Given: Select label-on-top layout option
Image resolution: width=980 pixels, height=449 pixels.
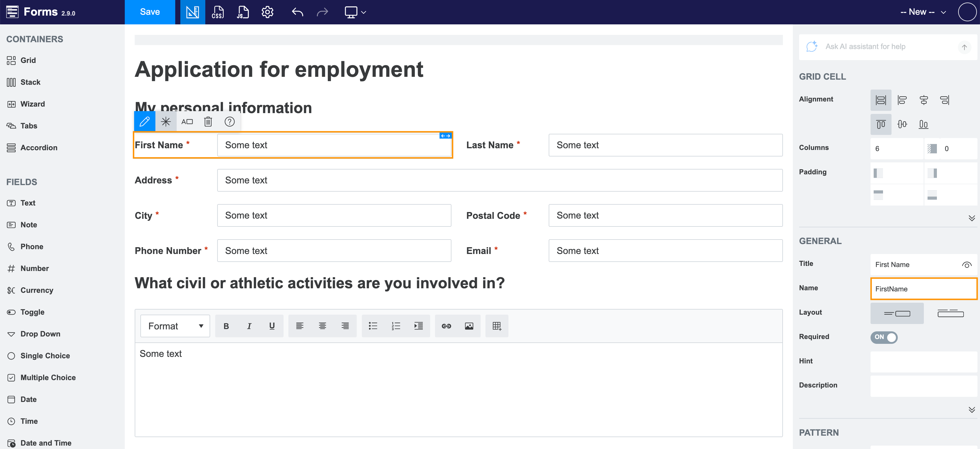Looking at the screenshot, I should 950,313.
